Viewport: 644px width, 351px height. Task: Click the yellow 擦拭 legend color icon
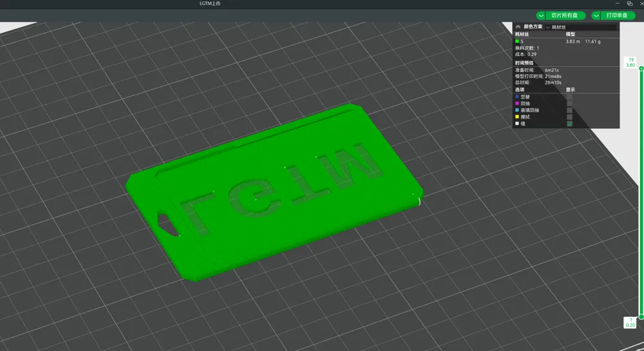pyautogui.click(x=517, y=117)
